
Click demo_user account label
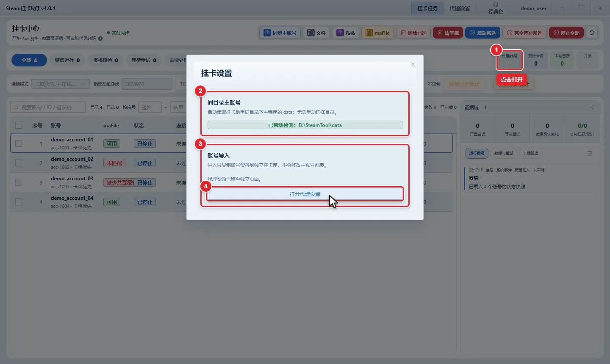pyautogui.click(x=533, y=8)
